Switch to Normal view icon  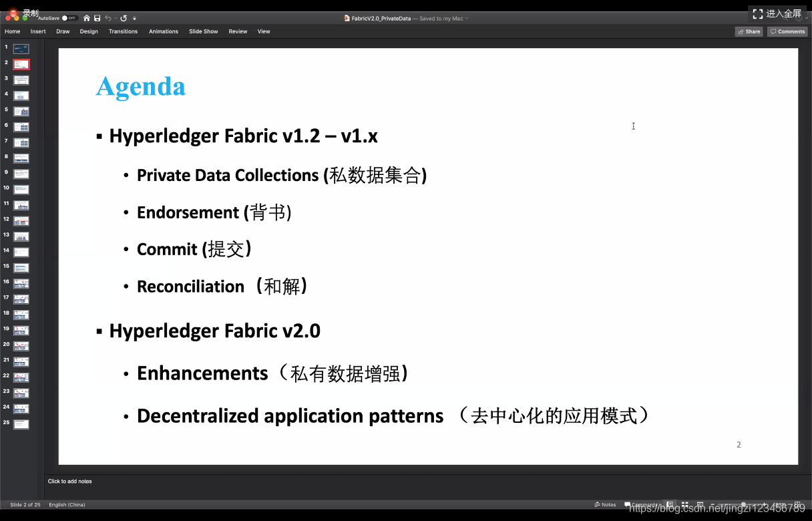[669, 504]
